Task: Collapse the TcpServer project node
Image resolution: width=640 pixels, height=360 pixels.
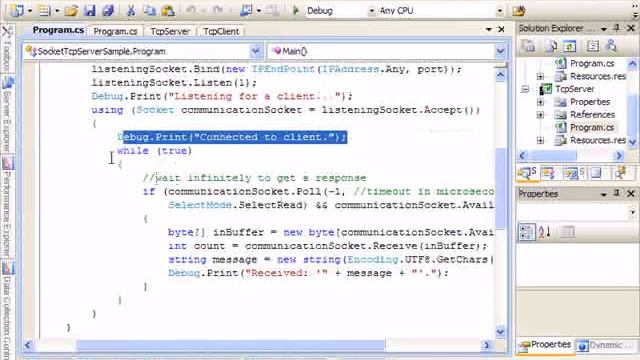Action: coord(526,89)
